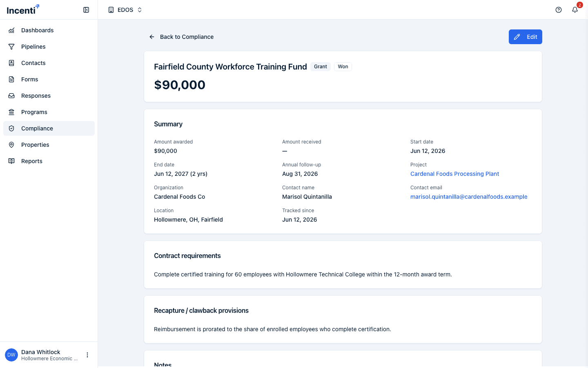Screen dimensions: 588x368
Task: Click the Forms document icon
Action: click(11, 79)
